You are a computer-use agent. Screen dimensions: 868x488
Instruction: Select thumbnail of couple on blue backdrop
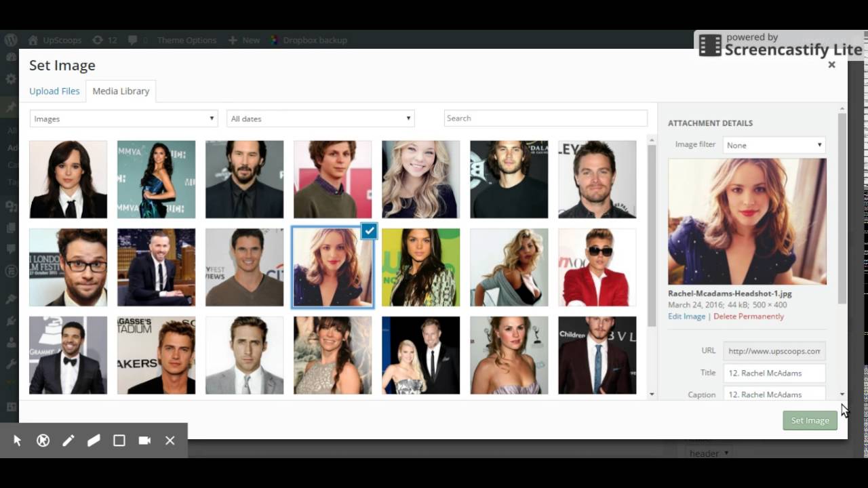coord(420,355)
